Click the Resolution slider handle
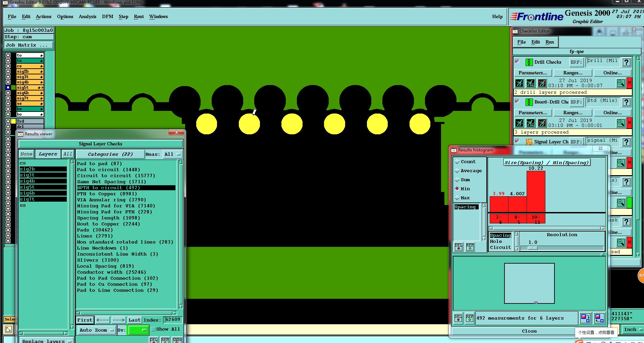The height and width of the screenshot is (343, 644). tap(533, 248)
